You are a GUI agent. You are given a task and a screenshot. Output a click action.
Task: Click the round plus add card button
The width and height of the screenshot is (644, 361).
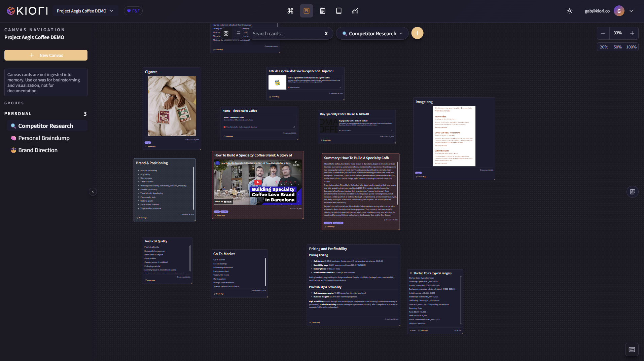click(417, 33)
